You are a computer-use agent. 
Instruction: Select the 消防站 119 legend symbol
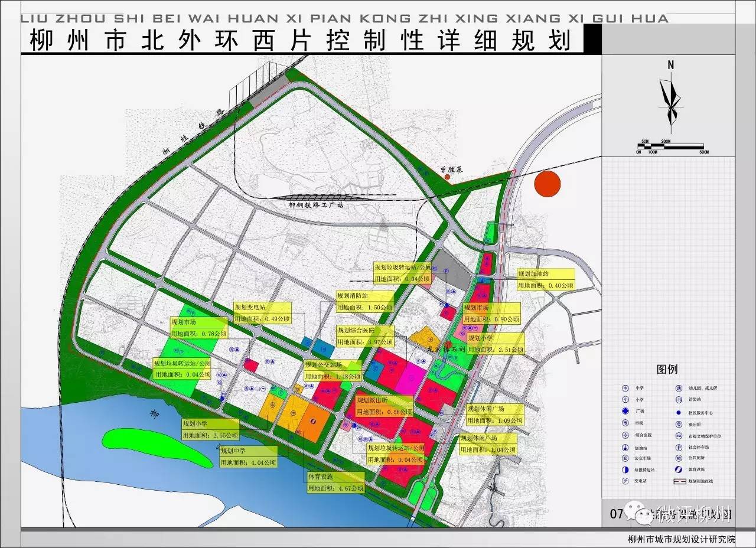(679, 400)
